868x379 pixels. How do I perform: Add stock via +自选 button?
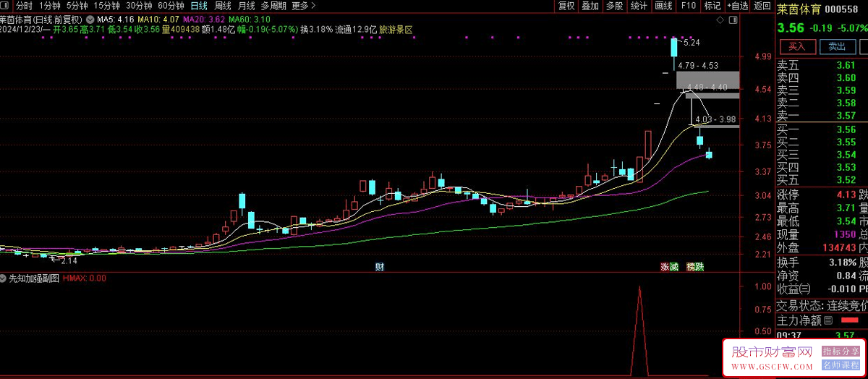737,6
